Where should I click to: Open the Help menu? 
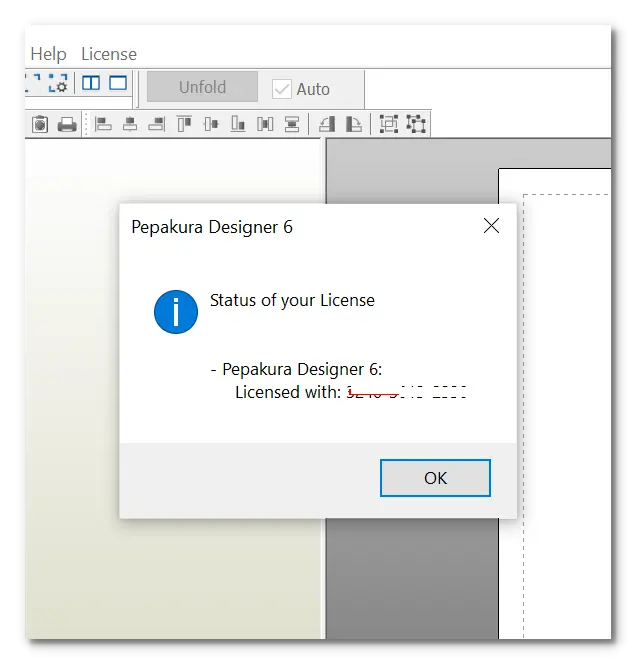[48, 54]
